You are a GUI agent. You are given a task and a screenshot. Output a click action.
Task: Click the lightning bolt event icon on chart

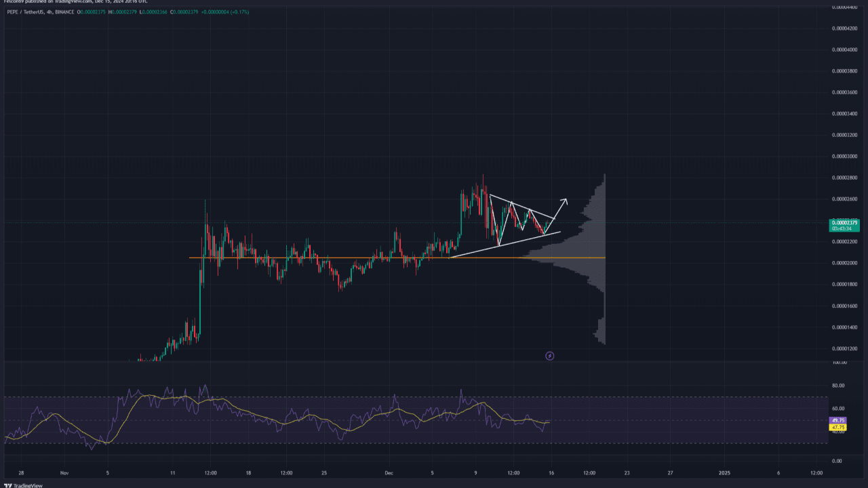pyautogui.click(x=550, y=355)
